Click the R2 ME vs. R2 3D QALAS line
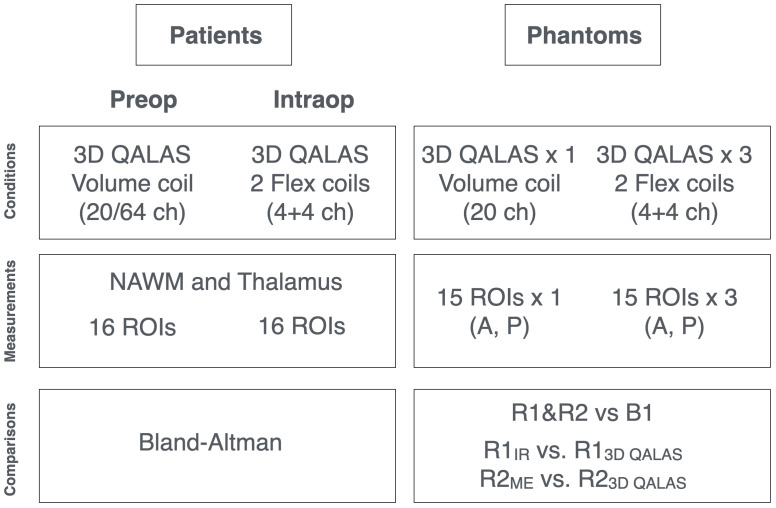Image resolution: width=776 pixels, height=508 pixels. tap(582, 479)
